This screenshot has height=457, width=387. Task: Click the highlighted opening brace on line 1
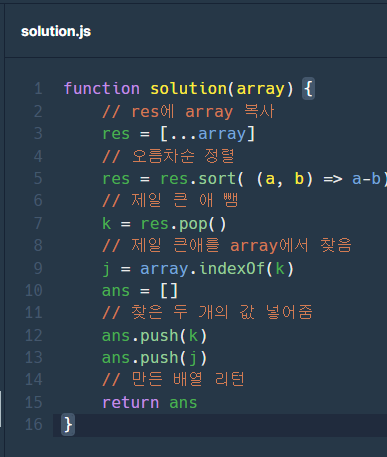tap(308, 89)
